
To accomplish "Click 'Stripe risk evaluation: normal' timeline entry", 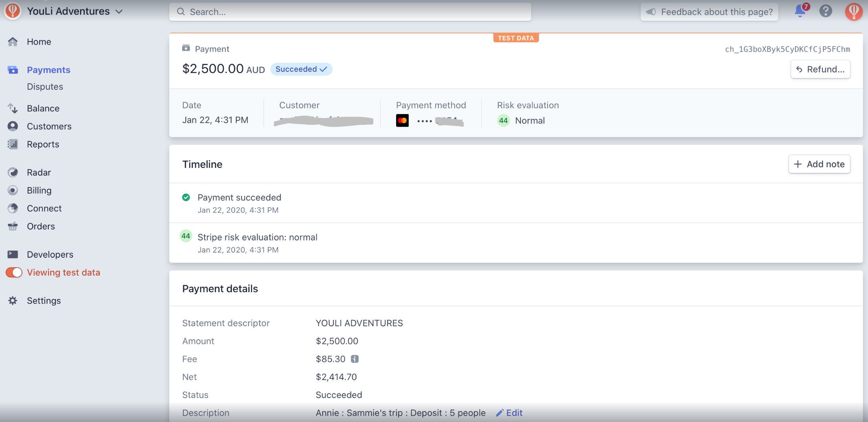I will 258,237.
